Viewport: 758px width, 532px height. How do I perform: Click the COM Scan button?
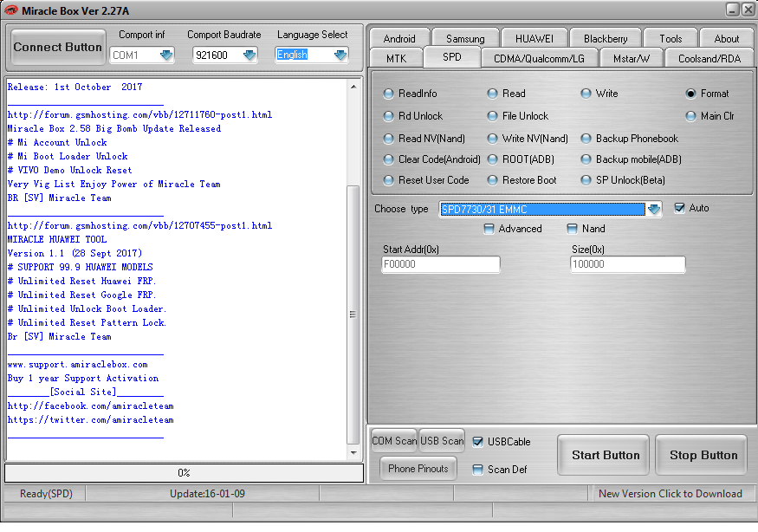[394, 441]
